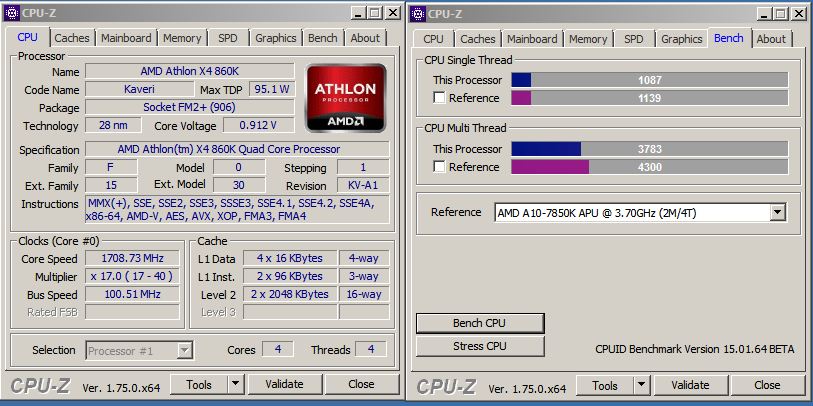Click L1 Data value 4 x 16 KBytes
Image resolution: width=813 pixels, height=406 pixels.
click(290, 258)
